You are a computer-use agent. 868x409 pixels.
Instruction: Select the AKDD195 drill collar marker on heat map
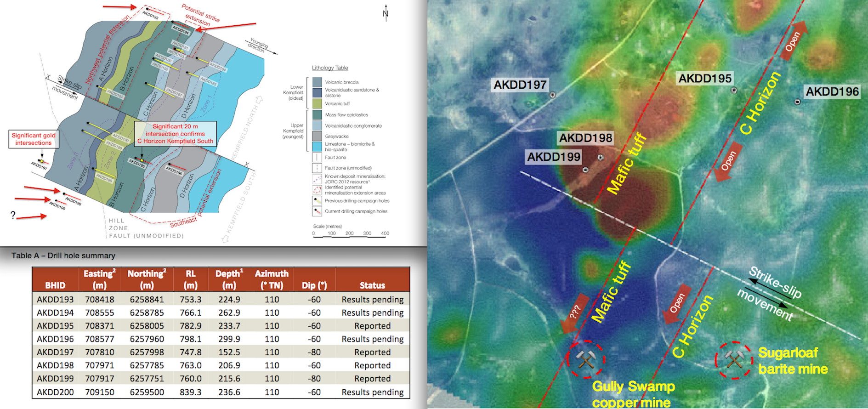coord(734,90)
